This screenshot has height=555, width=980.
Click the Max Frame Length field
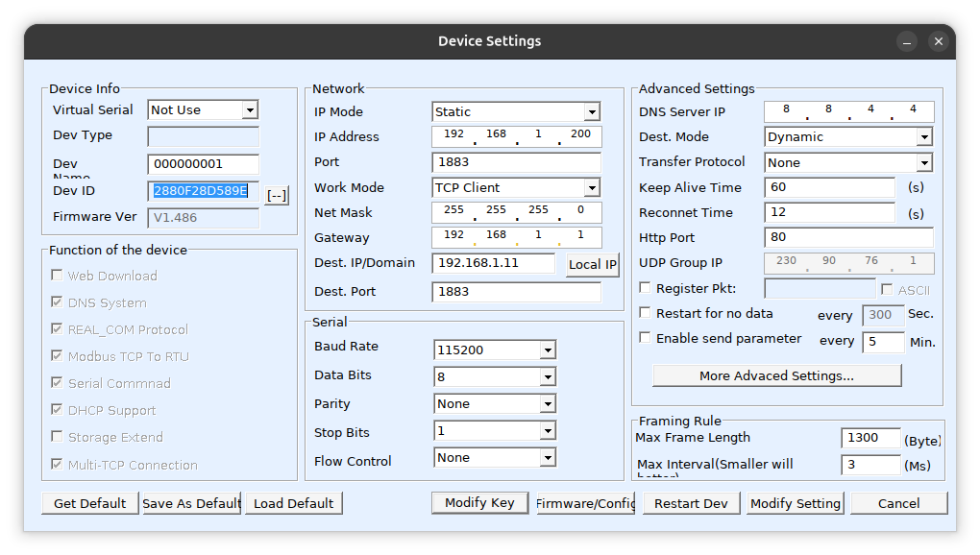(870, 438)
